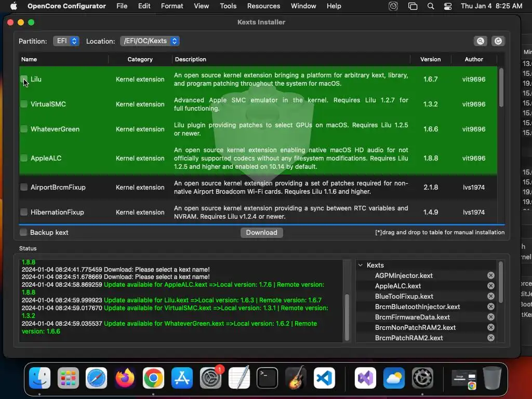
Task: Launch Google Chrome from the Dock
Action: pos(153,378)
